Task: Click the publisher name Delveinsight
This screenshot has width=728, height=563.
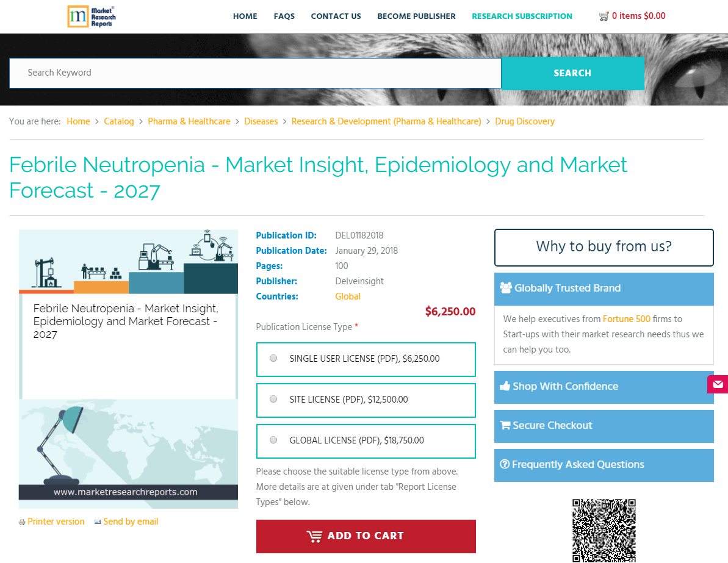Action: (359, 281)
